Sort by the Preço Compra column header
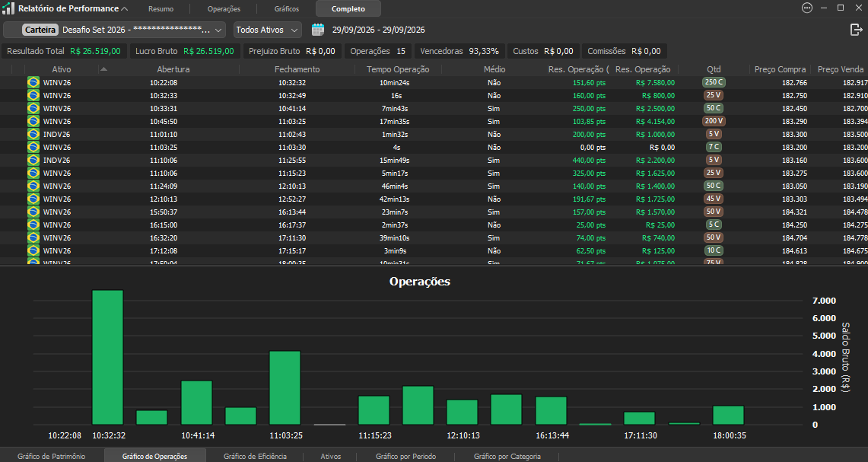The width and height of the screenshot is (868, 462). [x=780, y=69]
